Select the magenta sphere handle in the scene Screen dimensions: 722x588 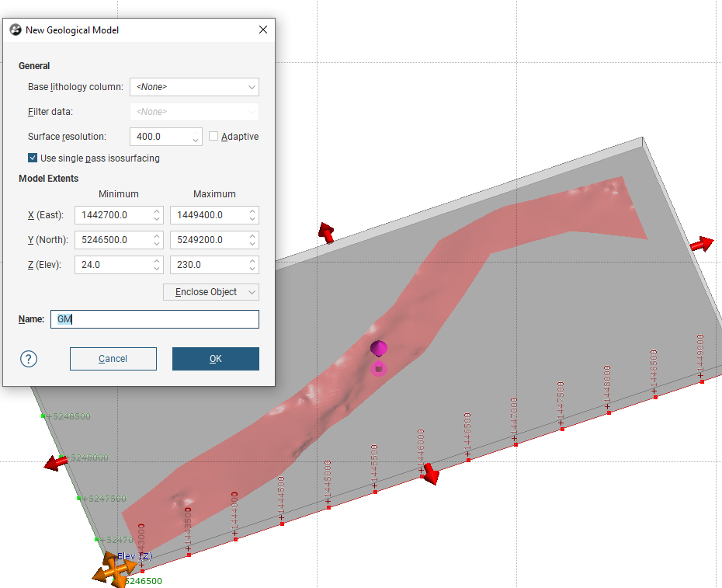point(378,348)
